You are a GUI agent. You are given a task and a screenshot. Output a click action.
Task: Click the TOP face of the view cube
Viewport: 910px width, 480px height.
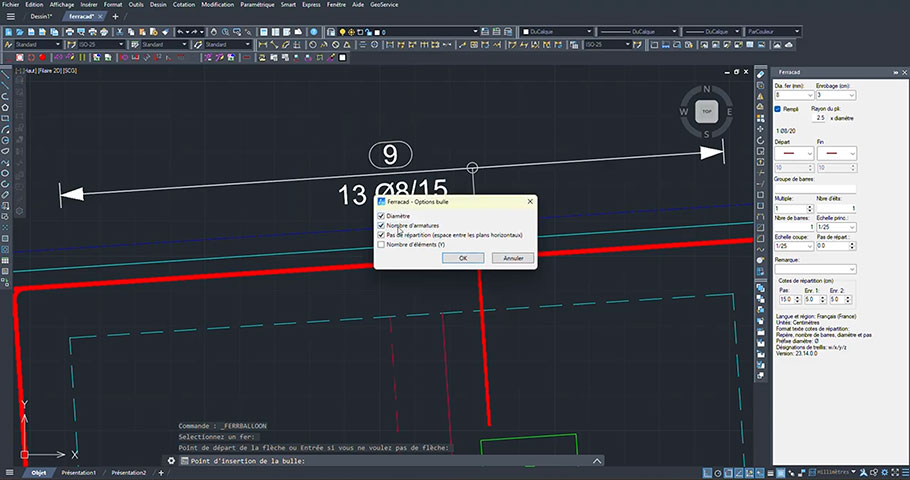click(706, 111)
